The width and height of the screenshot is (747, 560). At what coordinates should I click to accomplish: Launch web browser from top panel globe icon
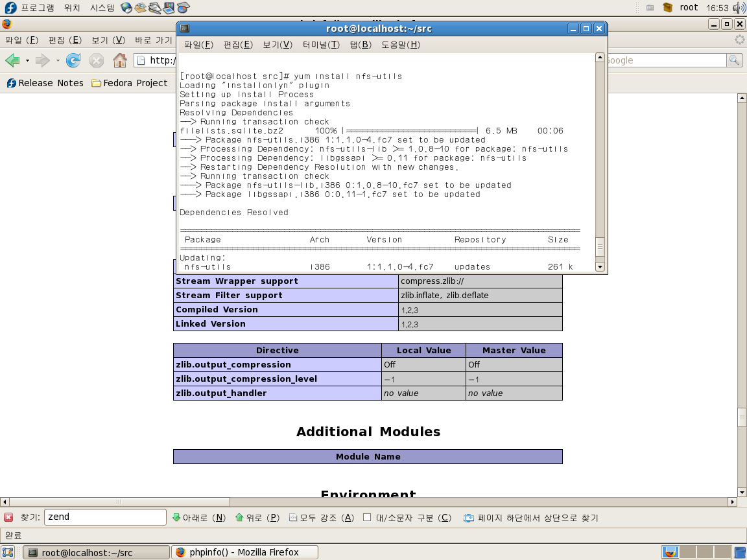126,8
